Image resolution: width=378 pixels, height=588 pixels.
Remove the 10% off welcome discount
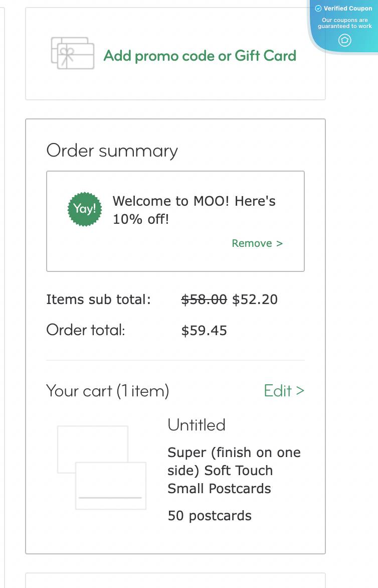(x=257, y=243)
